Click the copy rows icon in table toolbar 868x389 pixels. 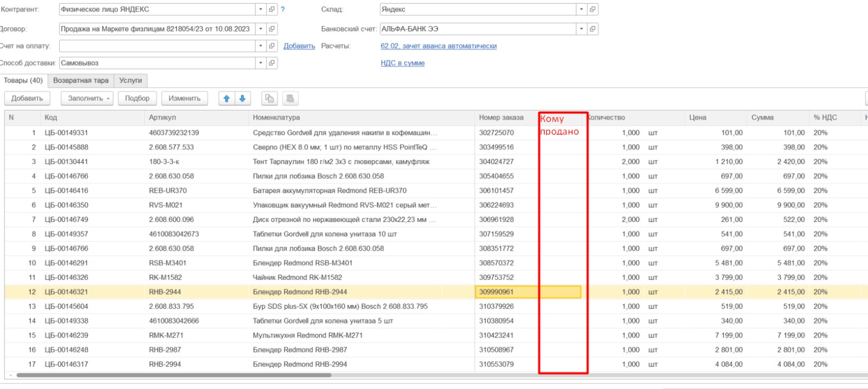click(270, 98)
